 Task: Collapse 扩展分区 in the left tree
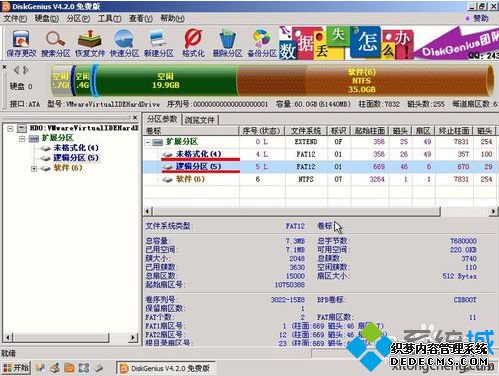pyautogui.click(x=22, y=138)
